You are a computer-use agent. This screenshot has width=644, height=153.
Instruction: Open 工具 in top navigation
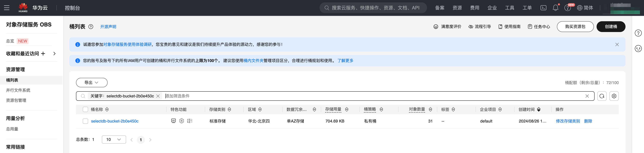510,8
